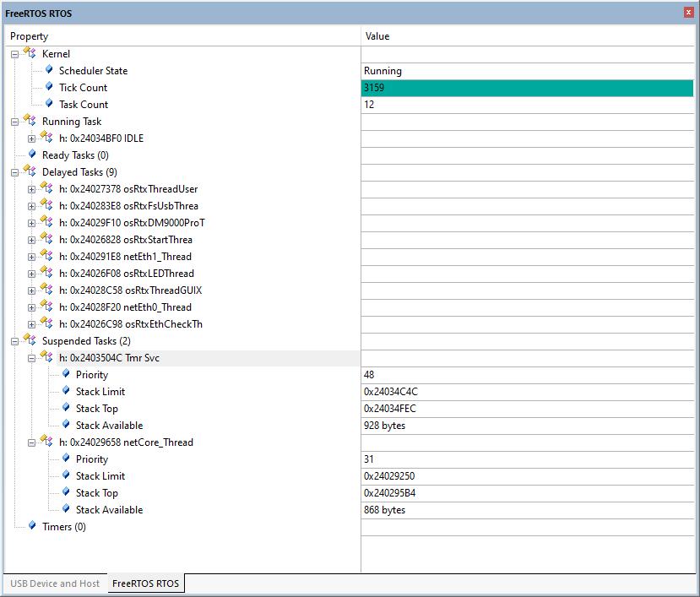
Task: Expand the netEth1_Thread task entry
Action: (32, 258)
